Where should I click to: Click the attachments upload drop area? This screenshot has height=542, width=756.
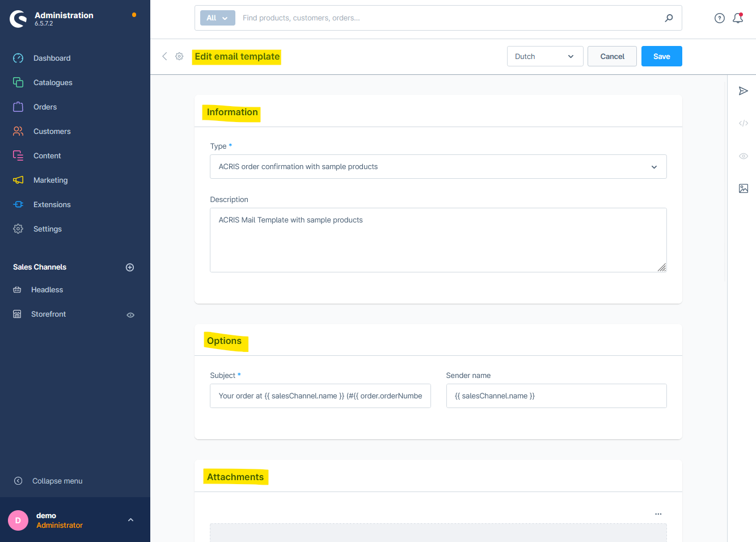pos(438,533)
